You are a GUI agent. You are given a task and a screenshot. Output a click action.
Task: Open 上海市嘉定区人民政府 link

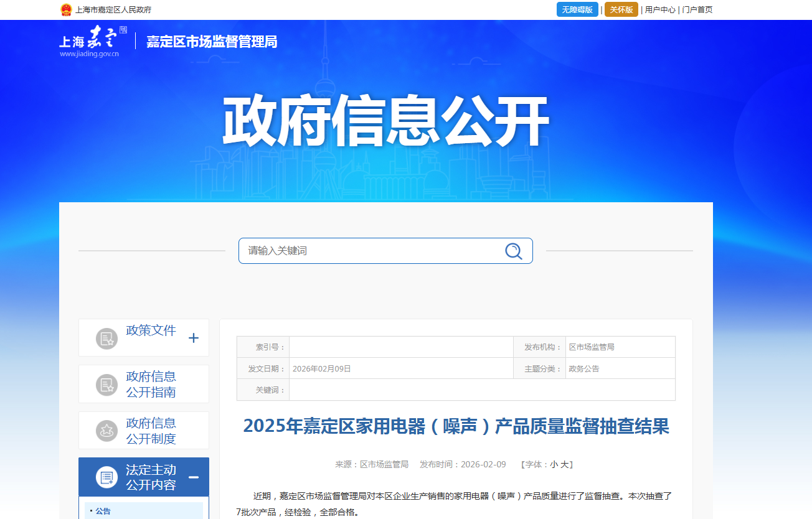tap(113, 10)
